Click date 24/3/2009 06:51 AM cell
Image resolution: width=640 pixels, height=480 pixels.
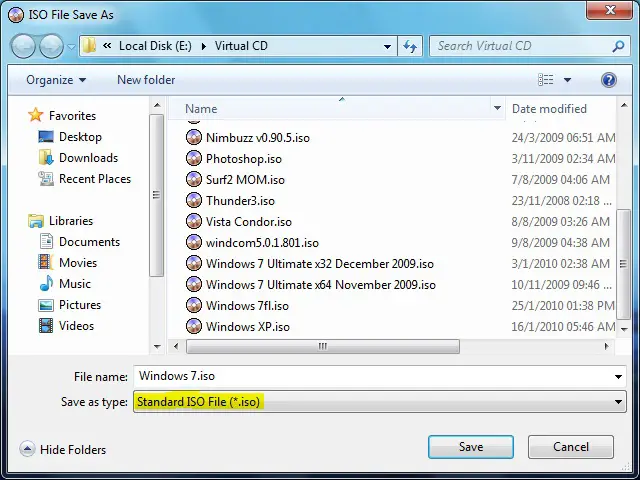point(563,138)
